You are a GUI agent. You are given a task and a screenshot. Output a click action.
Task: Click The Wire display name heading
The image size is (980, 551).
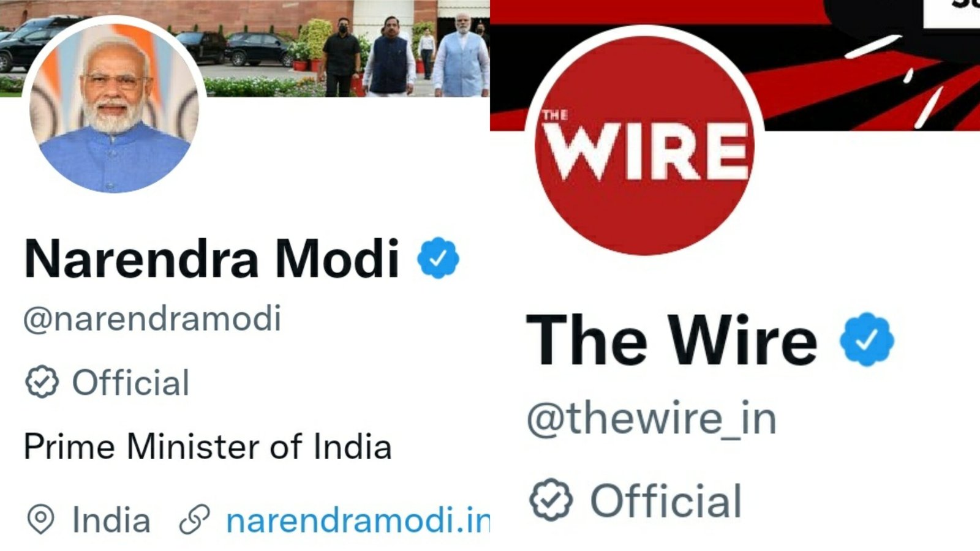point(672,340)
